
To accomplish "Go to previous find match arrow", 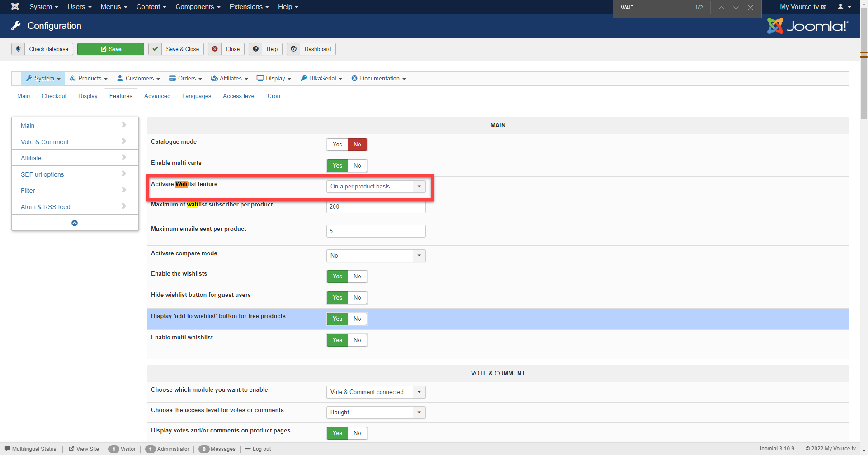I will coord(722,8).
